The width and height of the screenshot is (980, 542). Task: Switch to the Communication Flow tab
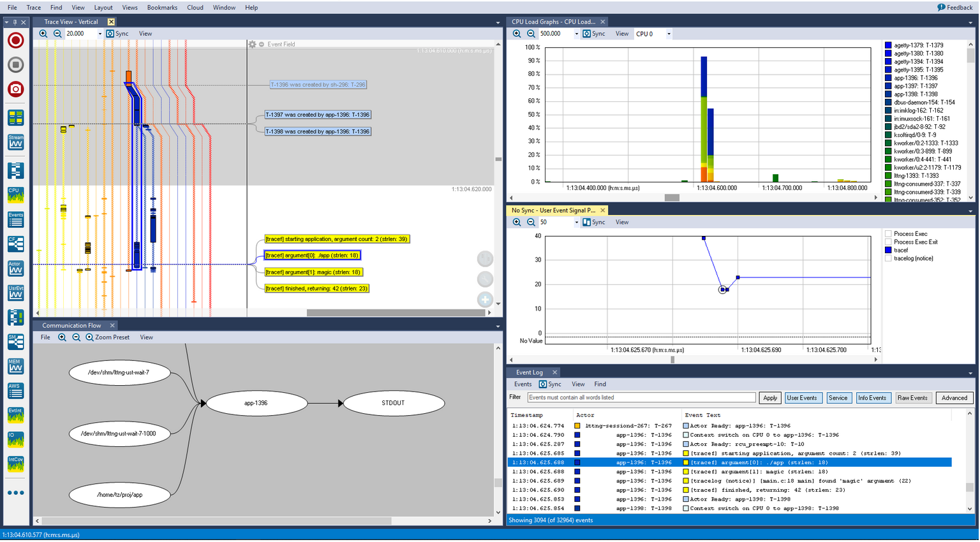click(x=71, y=326)
